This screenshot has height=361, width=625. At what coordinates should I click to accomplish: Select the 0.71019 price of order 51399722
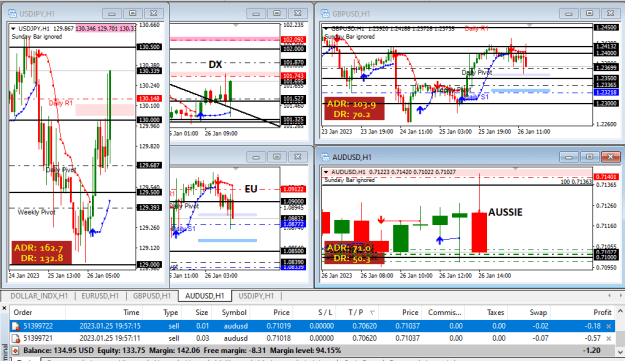click(x=279, y=326)
